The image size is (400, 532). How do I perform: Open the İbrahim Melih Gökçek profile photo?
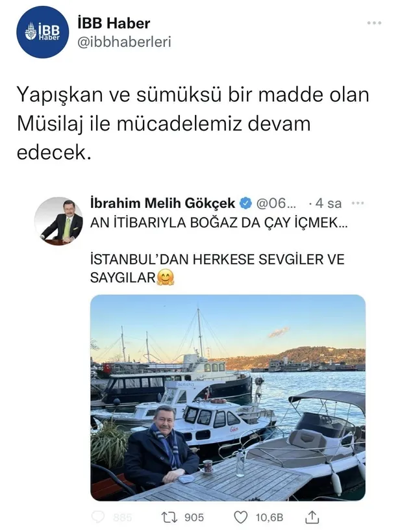point(58,221)
